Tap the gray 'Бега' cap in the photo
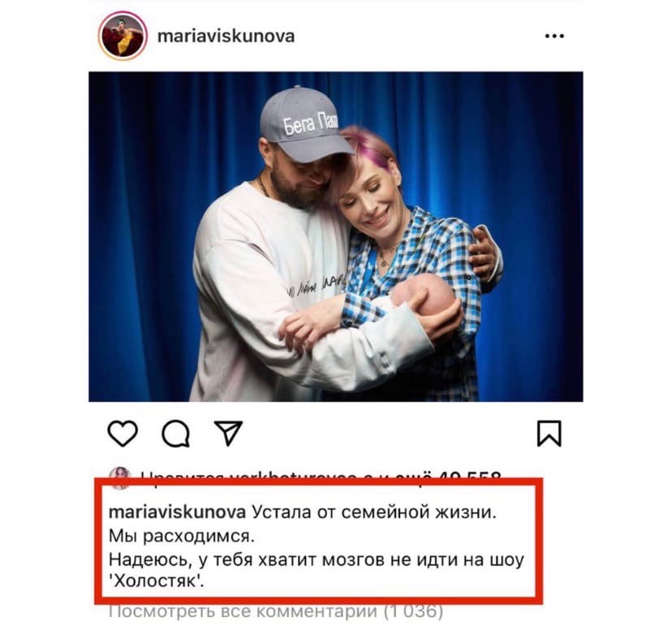The height and width of the screenshot is (626, 672). click(x=304, y=124)
